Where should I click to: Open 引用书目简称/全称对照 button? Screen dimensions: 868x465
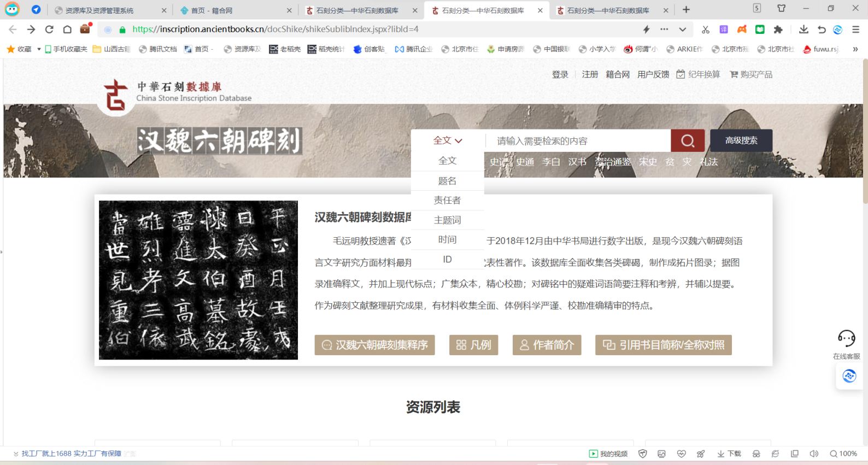pyautogui.click(x=664, y=345)
